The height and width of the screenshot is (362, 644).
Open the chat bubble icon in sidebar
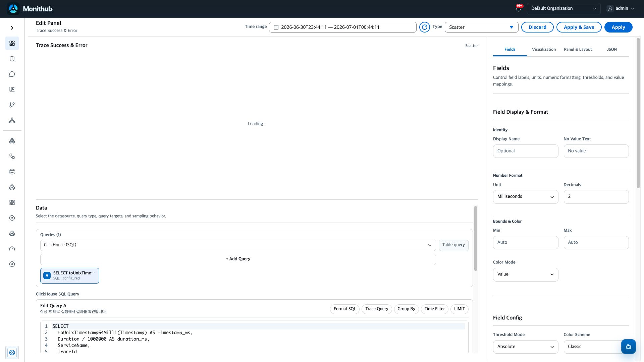(x=12, y=74)
